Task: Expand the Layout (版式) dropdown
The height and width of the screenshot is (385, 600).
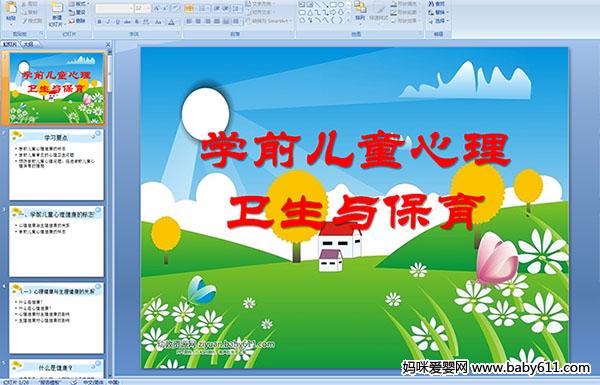Action: (x=79, y=4)
